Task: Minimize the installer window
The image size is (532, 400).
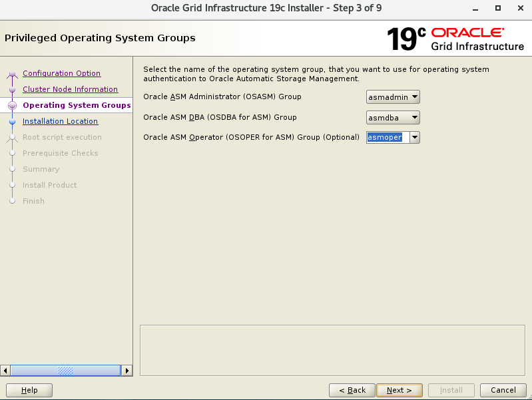Action: pyautogui.click(x=475, y=9)
